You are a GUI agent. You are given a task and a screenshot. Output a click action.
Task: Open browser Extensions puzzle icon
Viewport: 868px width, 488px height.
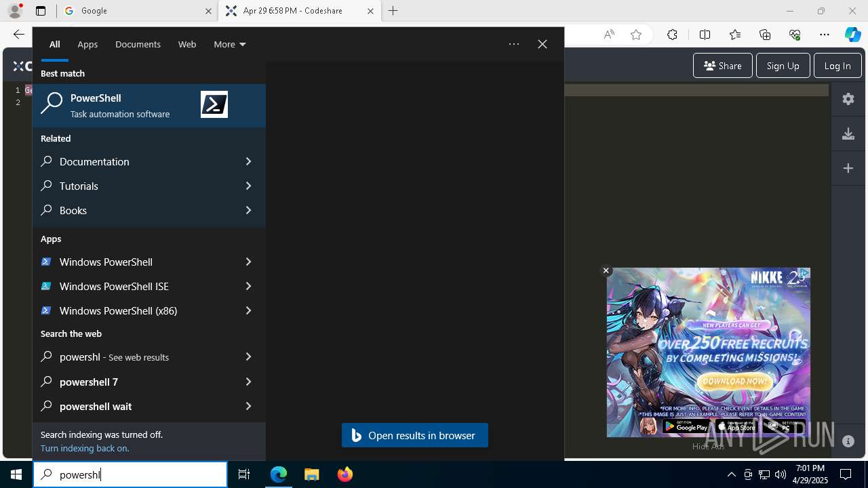(672, 35)
